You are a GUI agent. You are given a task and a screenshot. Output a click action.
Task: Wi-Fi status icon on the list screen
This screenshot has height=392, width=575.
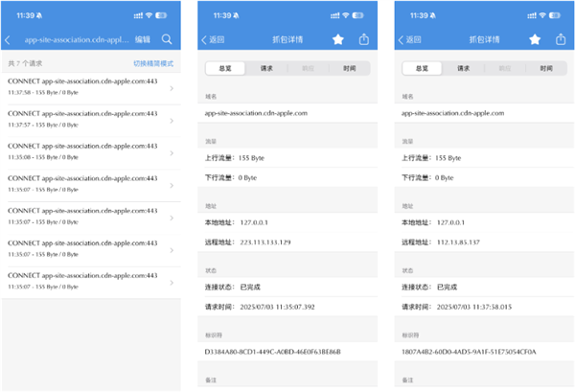pyautogui.click(x=149, y=15)
